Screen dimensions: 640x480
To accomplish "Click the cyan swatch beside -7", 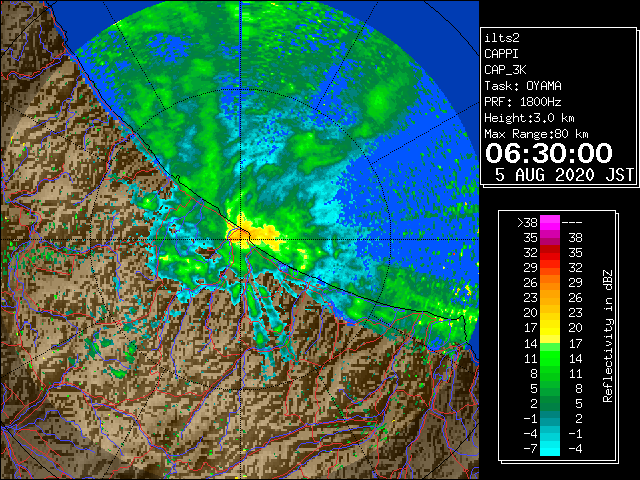I will [550, 449].
